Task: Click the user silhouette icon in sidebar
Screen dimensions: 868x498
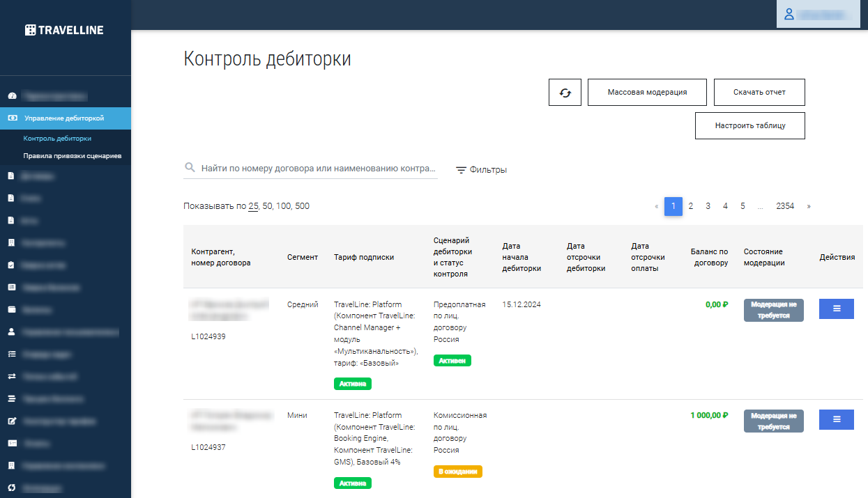Action: 11,332
